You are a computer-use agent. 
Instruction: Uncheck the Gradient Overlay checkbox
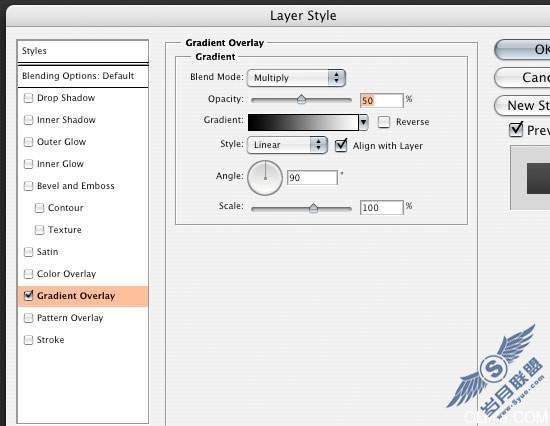[28, 296]
